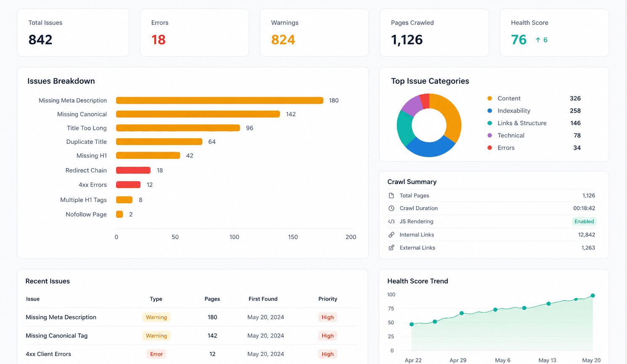Click the Internal Links chain icon
Viewport: 627px width, 364px height.
tap(392, 235)
